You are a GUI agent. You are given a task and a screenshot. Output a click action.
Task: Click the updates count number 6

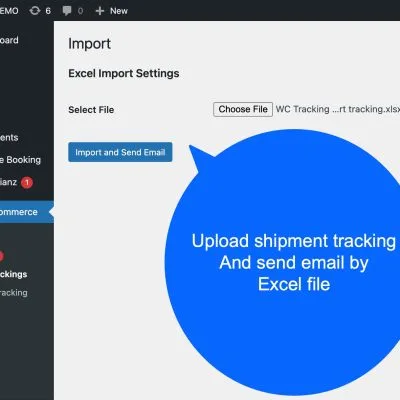click(48, 11)
